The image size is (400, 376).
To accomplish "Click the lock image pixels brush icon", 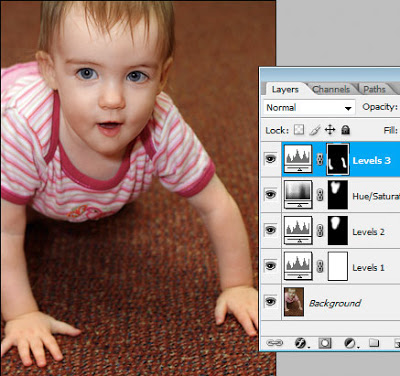I will (315, 130).
